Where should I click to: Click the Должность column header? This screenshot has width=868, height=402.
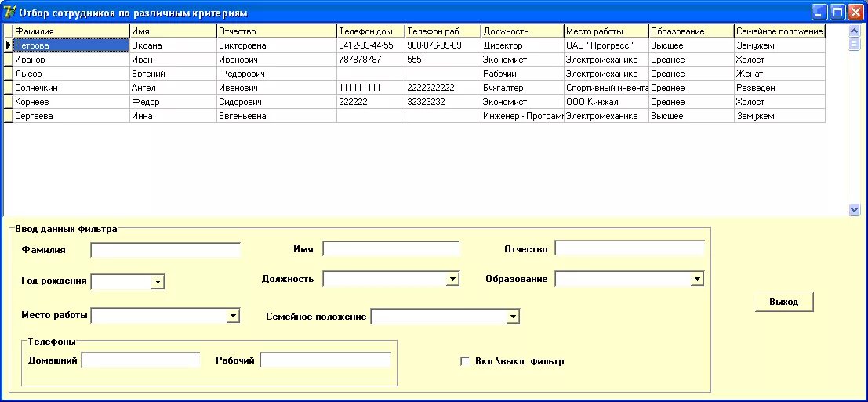click(522, 31)
